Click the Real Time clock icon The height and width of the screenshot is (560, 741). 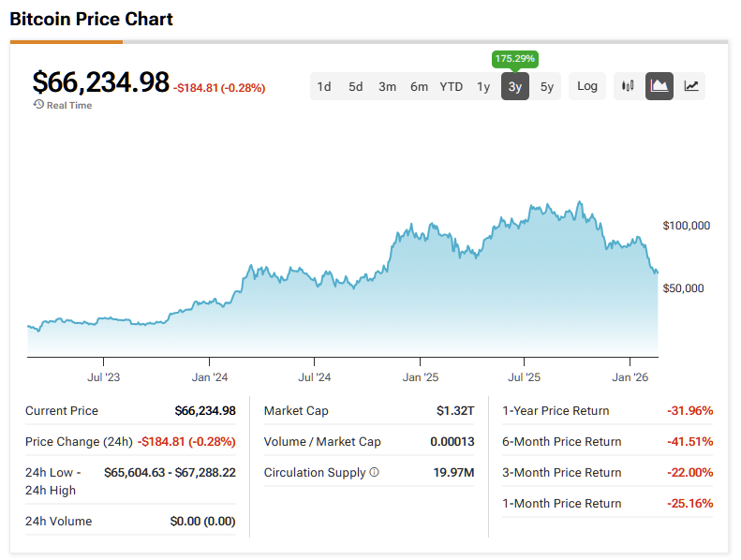[x=38, y=105]
